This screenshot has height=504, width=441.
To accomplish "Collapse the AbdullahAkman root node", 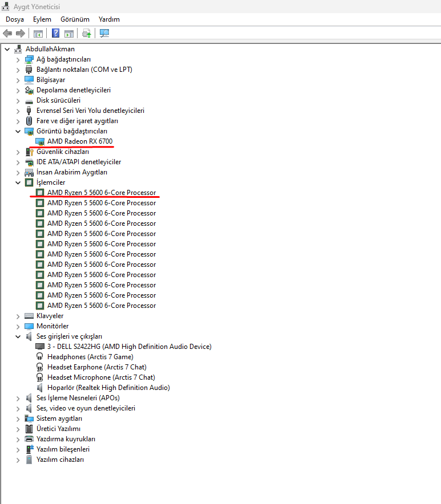I will pos(7,49).
